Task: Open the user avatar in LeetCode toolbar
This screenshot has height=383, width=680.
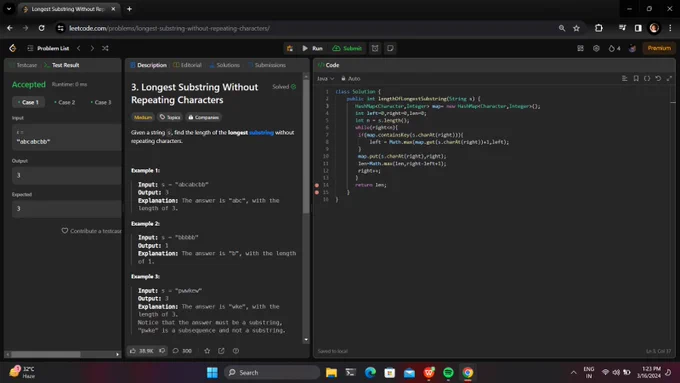Action: tap(632, 48)
